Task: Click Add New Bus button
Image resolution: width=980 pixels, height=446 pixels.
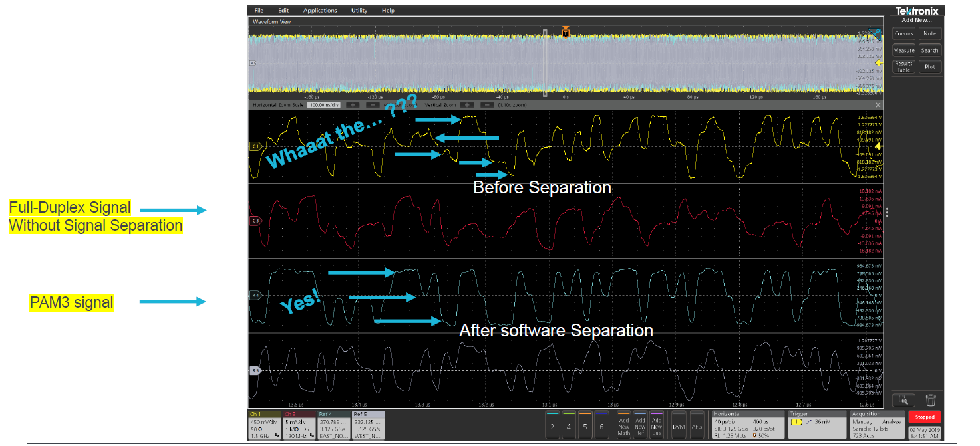Action: (x=657, y=423)
